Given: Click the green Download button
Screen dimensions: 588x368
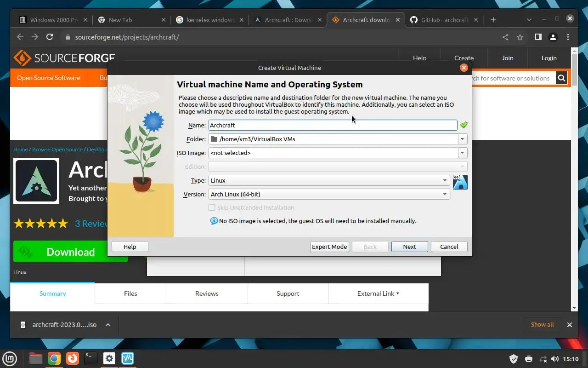Looking at the screenshot, I should (x=70, y=252).
